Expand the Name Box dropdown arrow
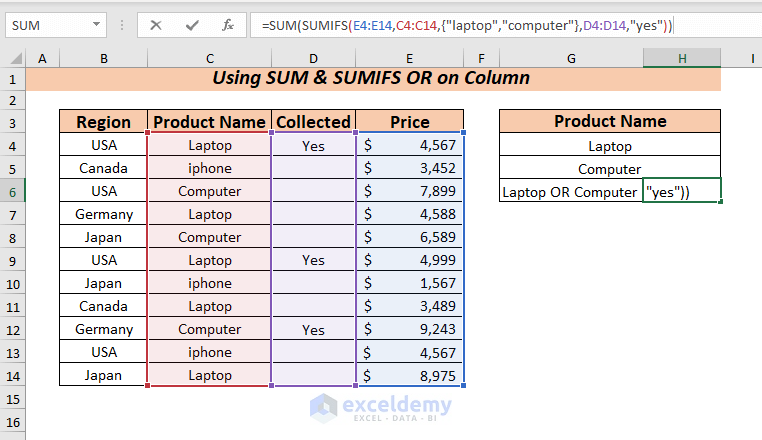This screenshot has width=762, height=440. 95,24
